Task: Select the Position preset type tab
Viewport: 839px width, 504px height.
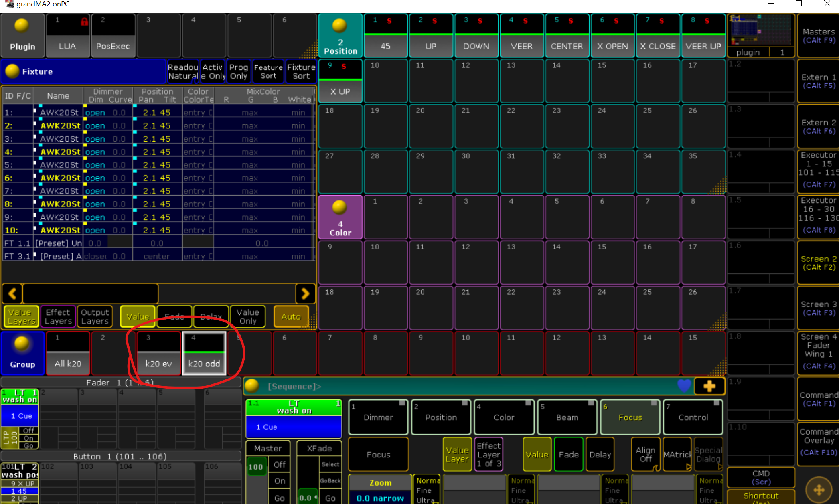Action: [x=441, y=417]
